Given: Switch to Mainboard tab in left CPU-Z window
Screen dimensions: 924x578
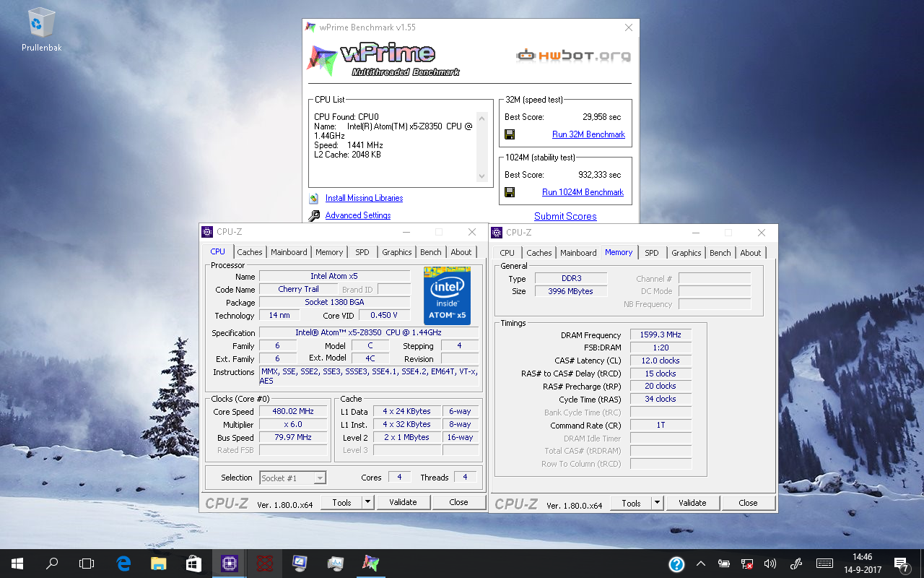Looking at the screenshot, I should pyautogui.click(x=289, y=252).
